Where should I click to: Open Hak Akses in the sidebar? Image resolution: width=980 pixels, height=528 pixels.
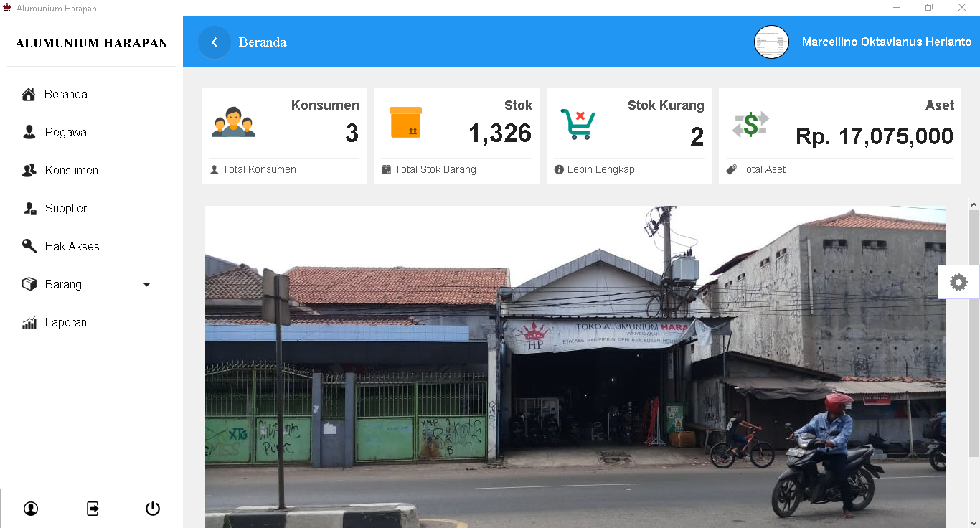coord(72,247)
